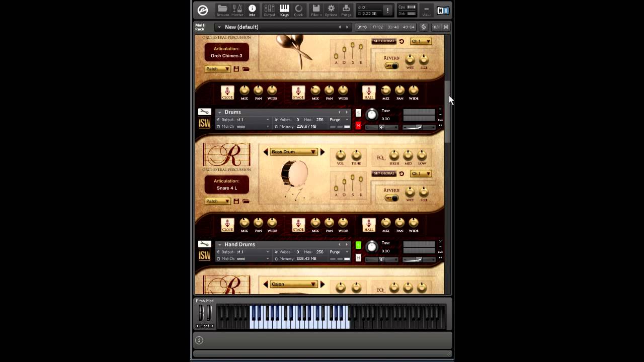Open the Drums Output st.1 dropdown
Viewport: 644px width, 362px height.
244,120
